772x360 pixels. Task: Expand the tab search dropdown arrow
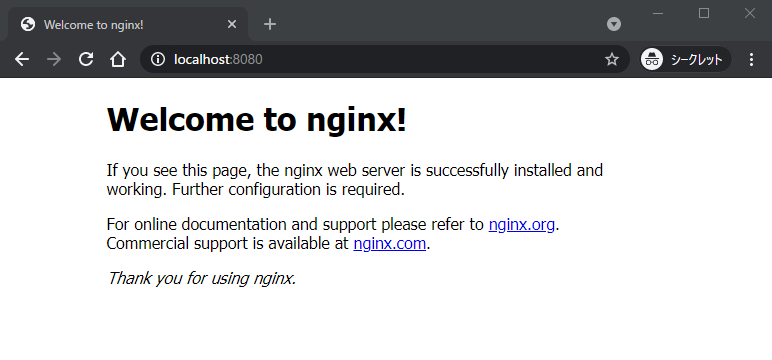[x=613, y=24]
